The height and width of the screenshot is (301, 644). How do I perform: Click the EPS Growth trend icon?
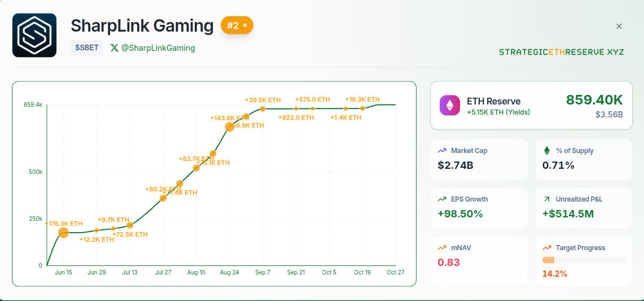tap(442, 199)
